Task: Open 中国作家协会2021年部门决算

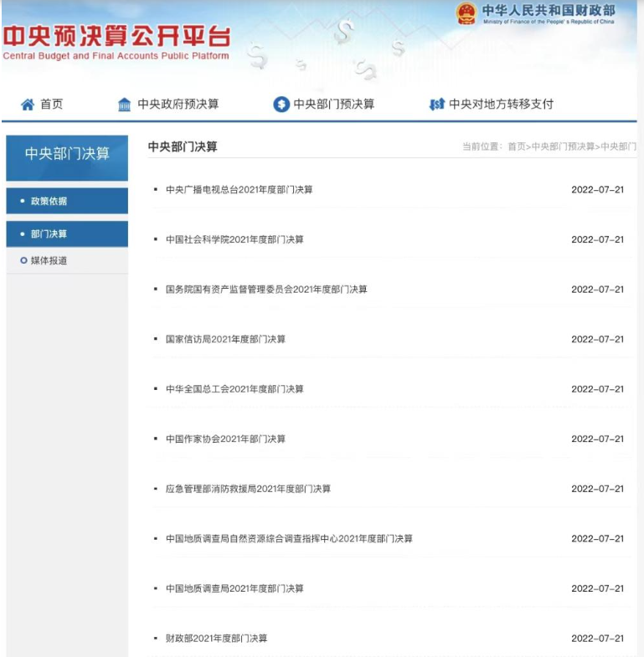Action: pyautogui.click(x=225, y=439)
